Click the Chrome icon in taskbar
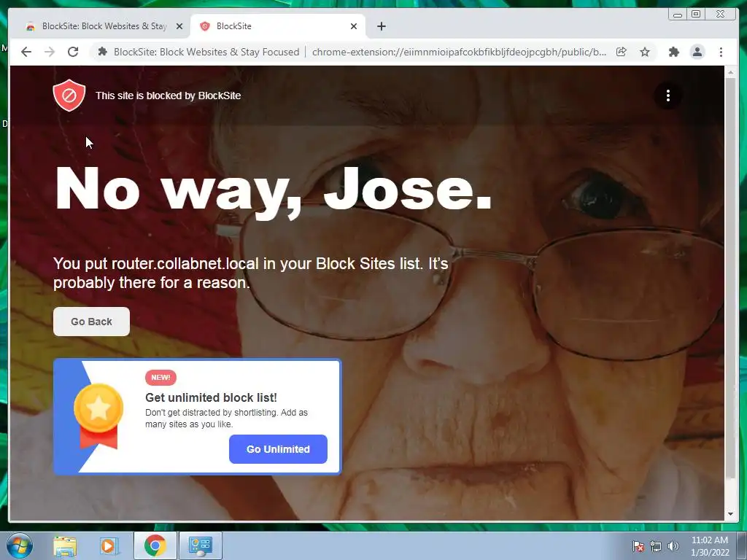 coord(155,545)
